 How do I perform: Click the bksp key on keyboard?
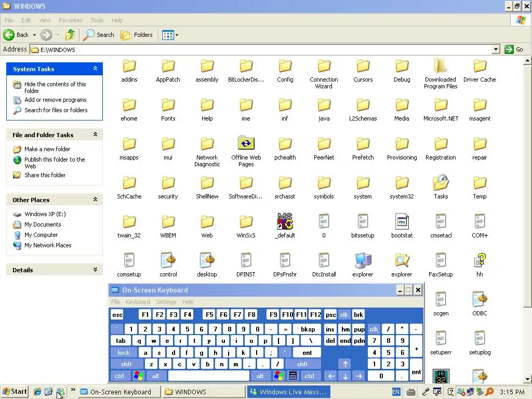pyautogui.click(x=308, y=329)
